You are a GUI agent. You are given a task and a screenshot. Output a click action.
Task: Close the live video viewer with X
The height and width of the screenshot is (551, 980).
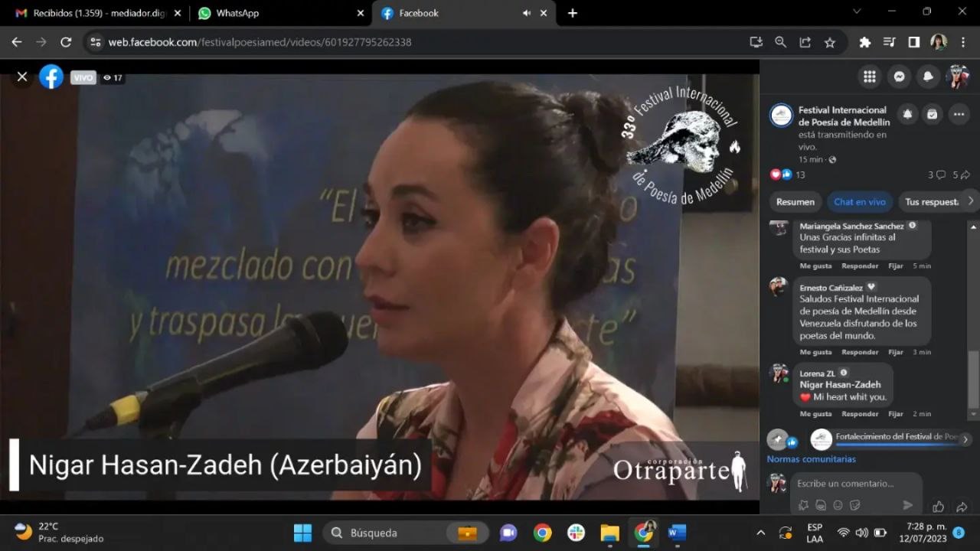pos(22,77)
